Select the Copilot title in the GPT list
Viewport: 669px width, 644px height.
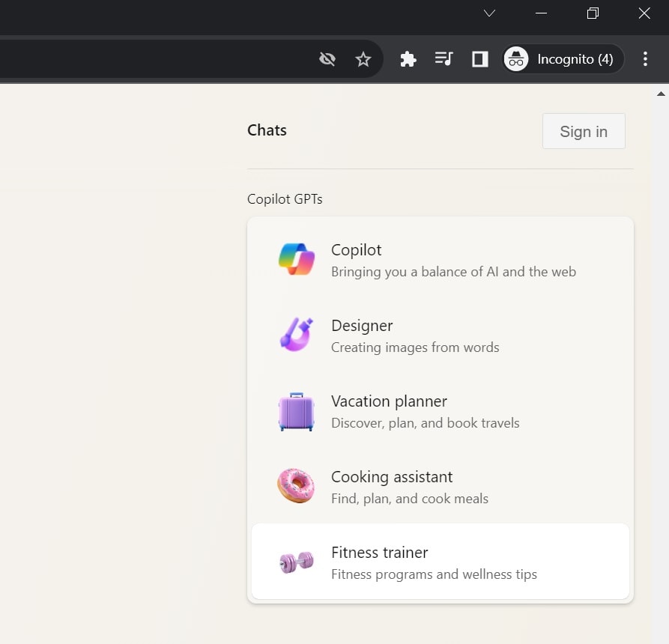[357, 250]
